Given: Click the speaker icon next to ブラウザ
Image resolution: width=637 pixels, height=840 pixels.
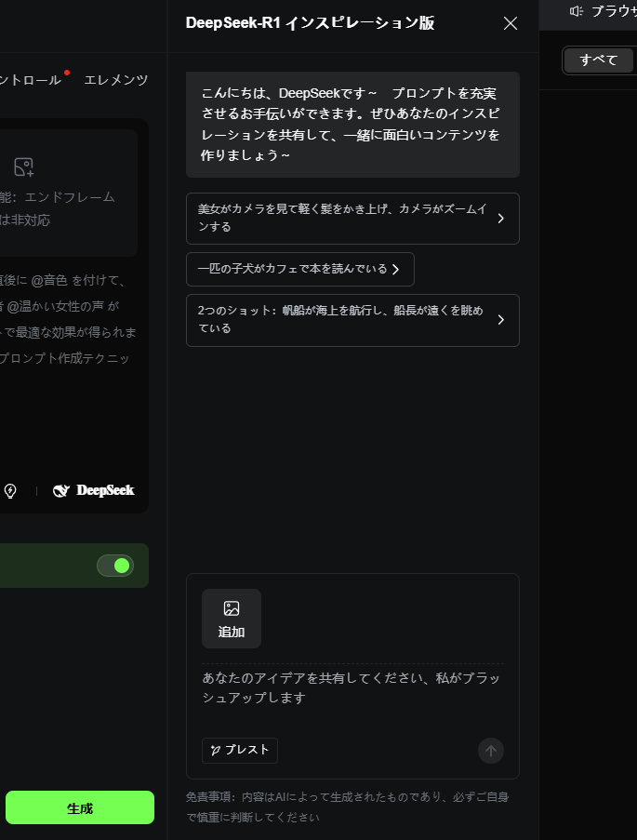Looking at the screenshot, I should [577, 11].
